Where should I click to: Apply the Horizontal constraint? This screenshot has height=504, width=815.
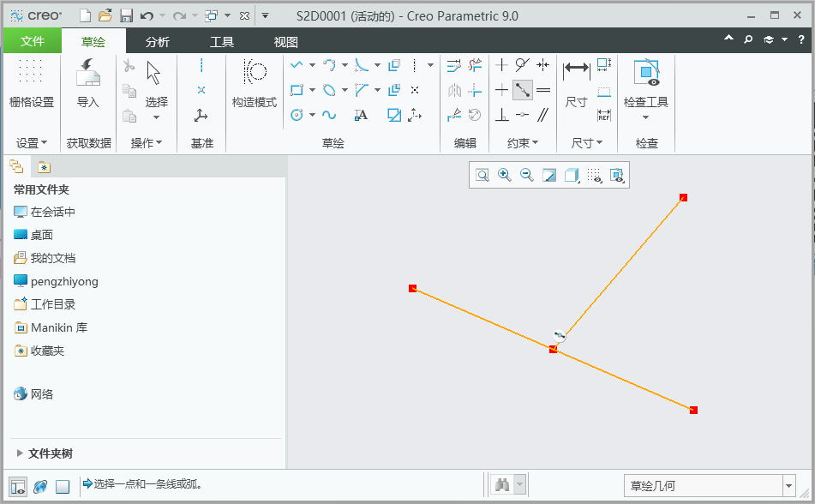(501, 90)
